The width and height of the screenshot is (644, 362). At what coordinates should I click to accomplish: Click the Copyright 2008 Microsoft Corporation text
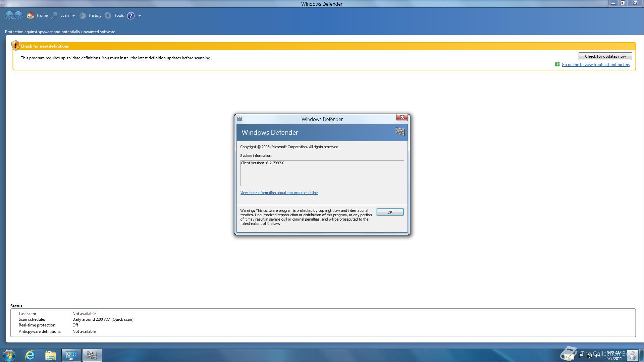[x=289, y=147]
